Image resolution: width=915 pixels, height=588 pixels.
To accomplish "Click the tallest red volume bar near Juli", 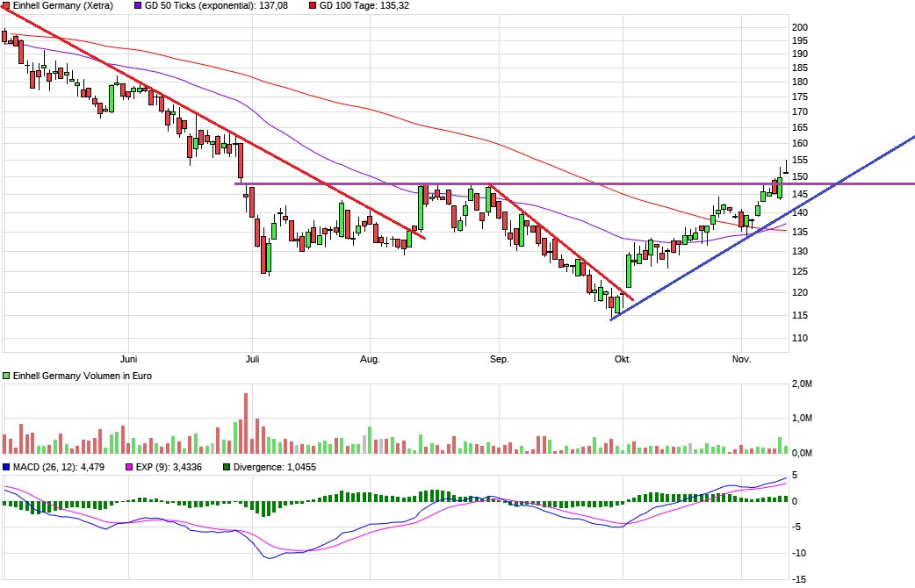I will tap(246, 423).
